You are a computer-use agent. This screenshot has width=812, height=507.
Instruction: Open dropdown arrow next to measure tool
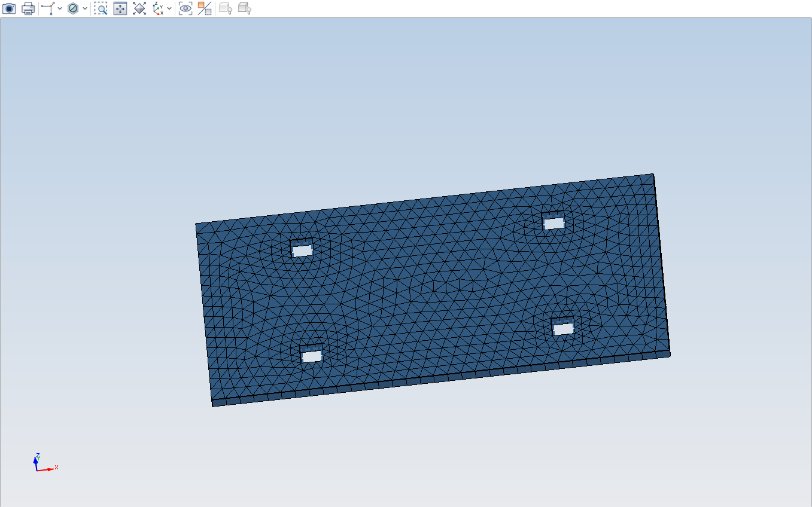(60, 8)
